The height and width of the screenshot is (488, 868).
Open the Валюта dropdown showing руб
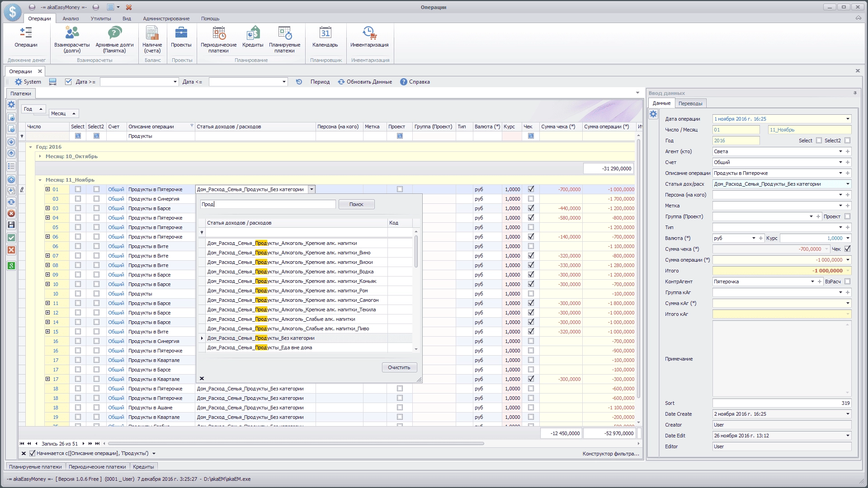tap(754, 238)
